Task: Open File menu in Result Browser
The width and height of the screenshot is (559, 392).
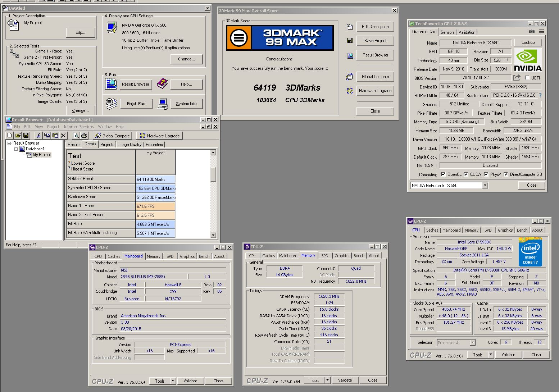Action: 17,127
